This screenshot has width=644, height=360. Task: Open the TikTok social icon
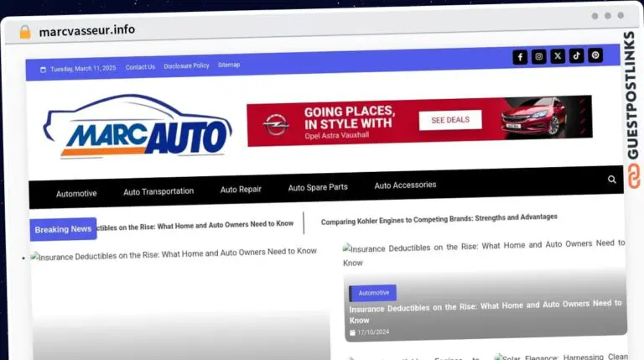[576, 56]
